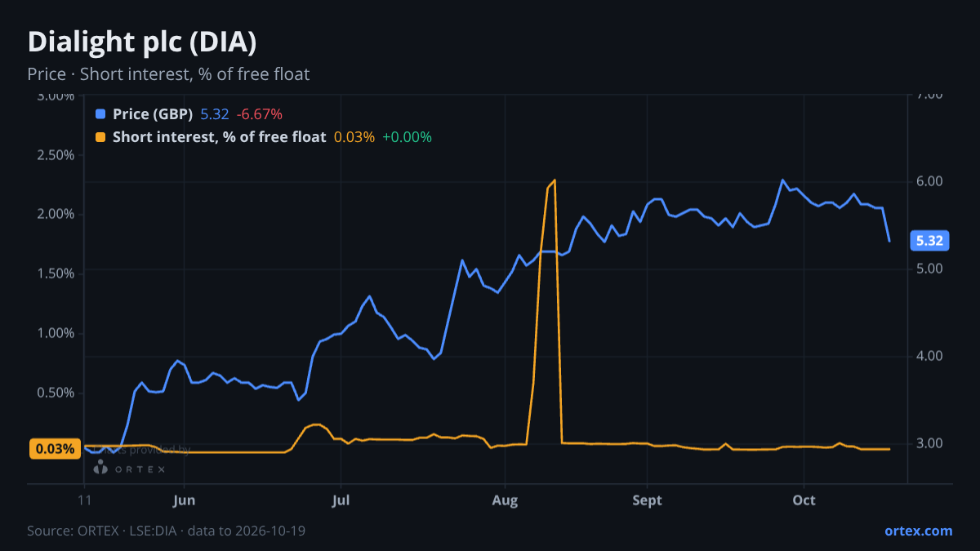Click the 5.00 right axis label

click(x=929, y=269)
